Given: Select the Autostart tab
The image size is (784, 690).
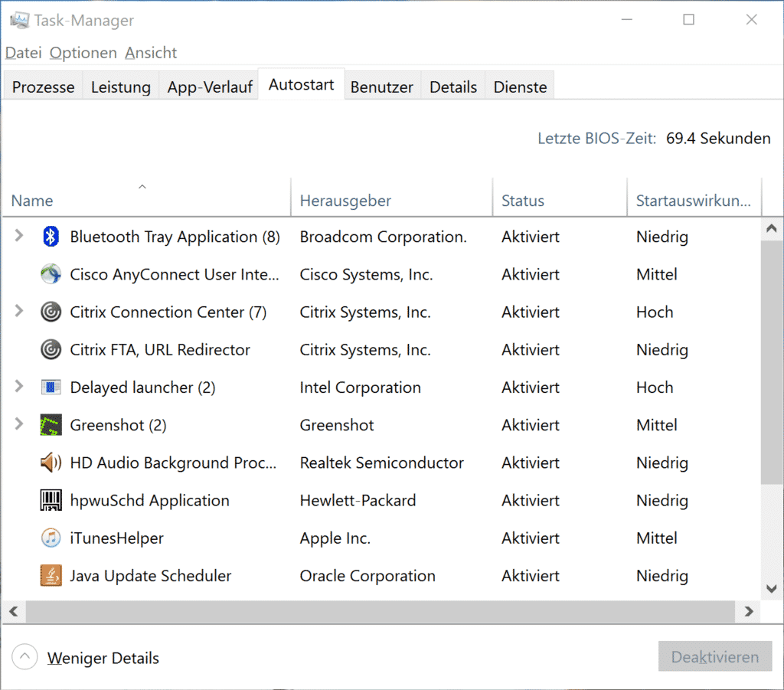Looking at the screenshot, I should click(301, 84).
